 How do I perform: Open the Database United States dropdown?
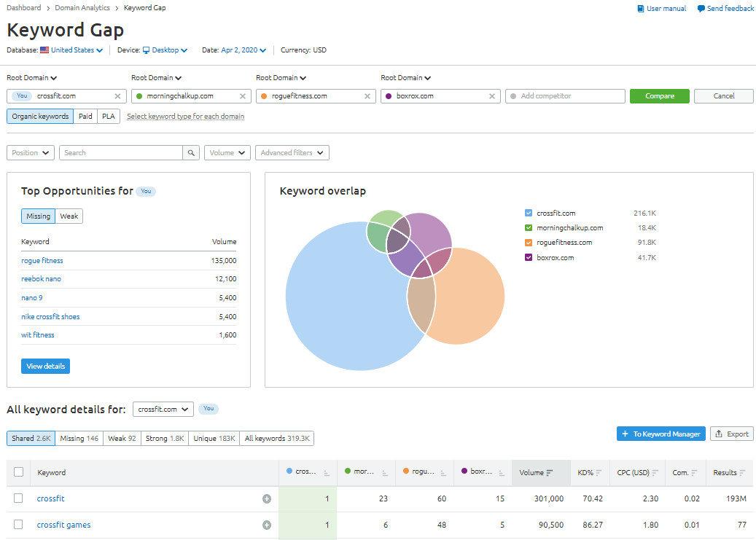point(71,50)
